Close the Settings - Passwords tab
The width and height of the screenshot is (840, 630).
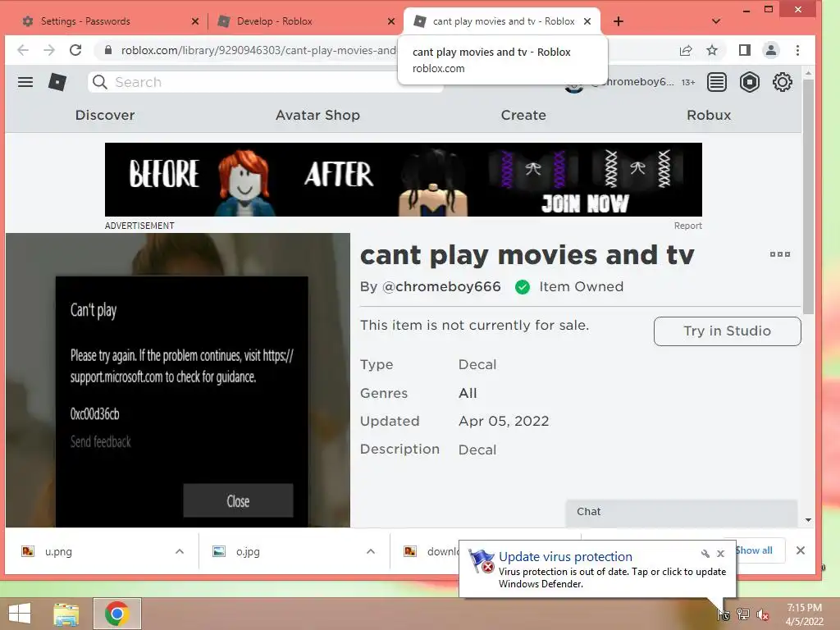click(x=195, y=21)
